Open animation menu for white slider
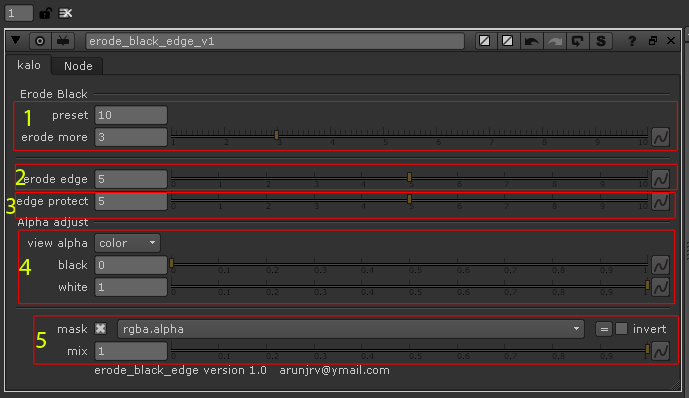 (660, 287)
